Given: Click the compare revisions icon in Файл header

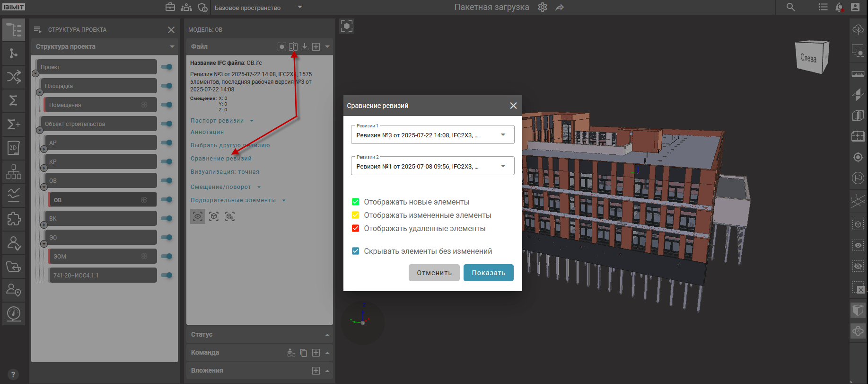Looking at the screenshot, I should tap(293, 46).
